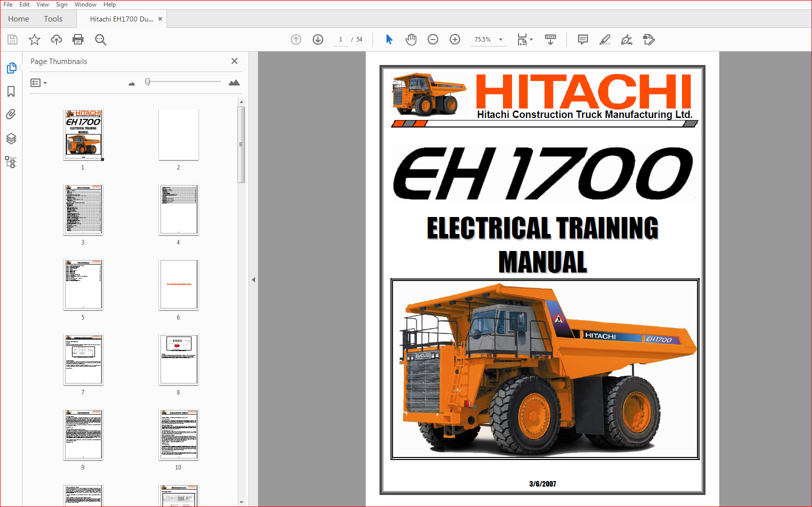
Task: Click thumbnails scrollbar down arrow
Action: [x=241, y=502]
